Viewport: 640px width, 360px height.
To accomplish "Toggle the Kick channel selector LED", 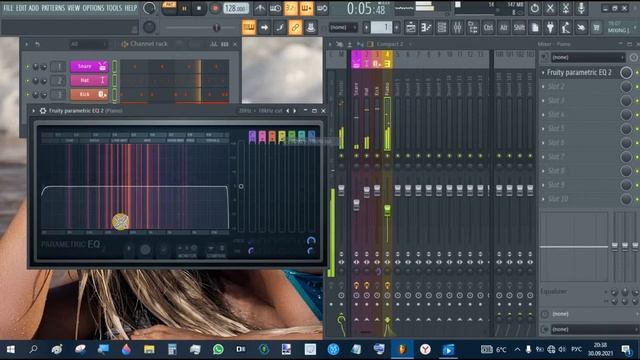I will click(x=115, y=94).
